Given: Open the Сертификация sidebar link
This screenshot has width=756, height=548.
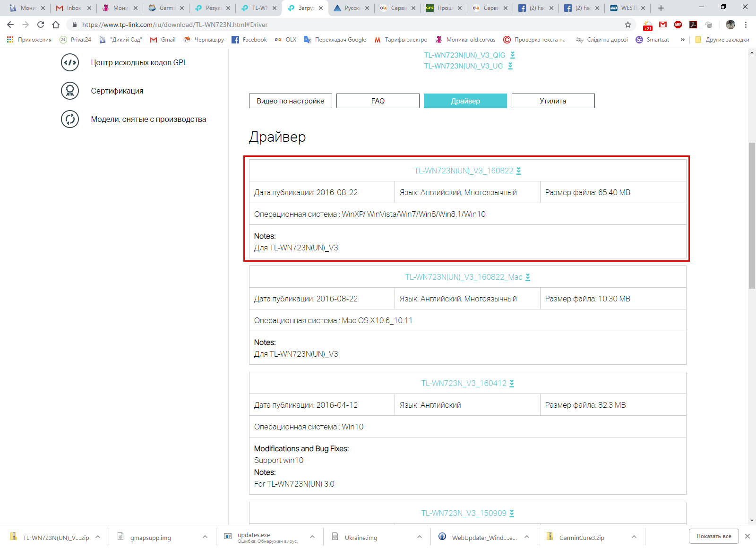Looking at the screenshot, I should (x=117, y=91).
